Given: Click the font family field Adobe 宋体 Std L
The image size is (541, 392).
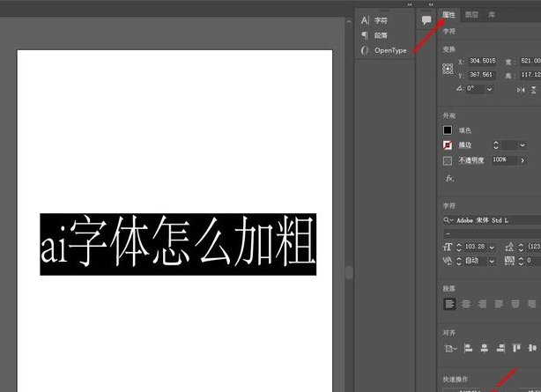Looking at the screenshot, I should click(498, 220).
